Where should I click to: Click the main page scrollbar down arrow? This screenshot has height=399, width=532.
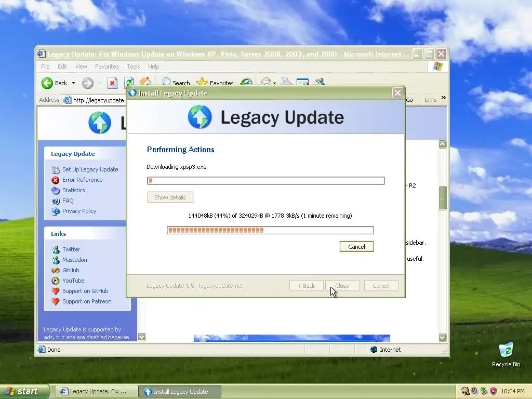pos(443,337)
